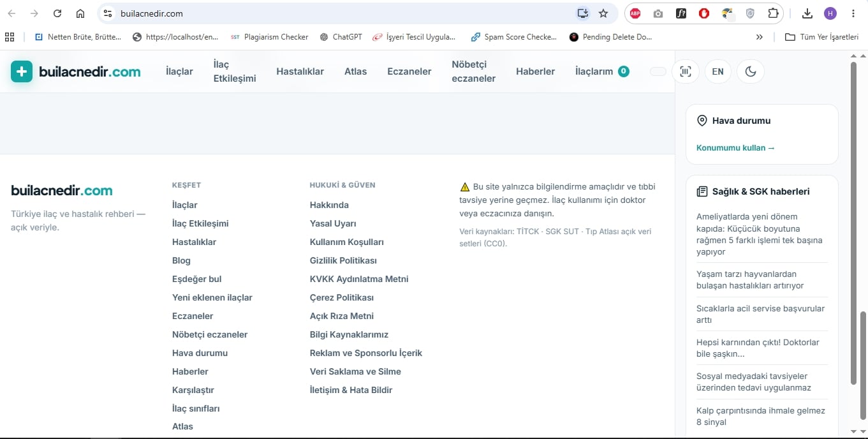868x439 pixels.
Task: Open Reklam ve Sponsorlu İçerik link
Action: coord(366,353)
